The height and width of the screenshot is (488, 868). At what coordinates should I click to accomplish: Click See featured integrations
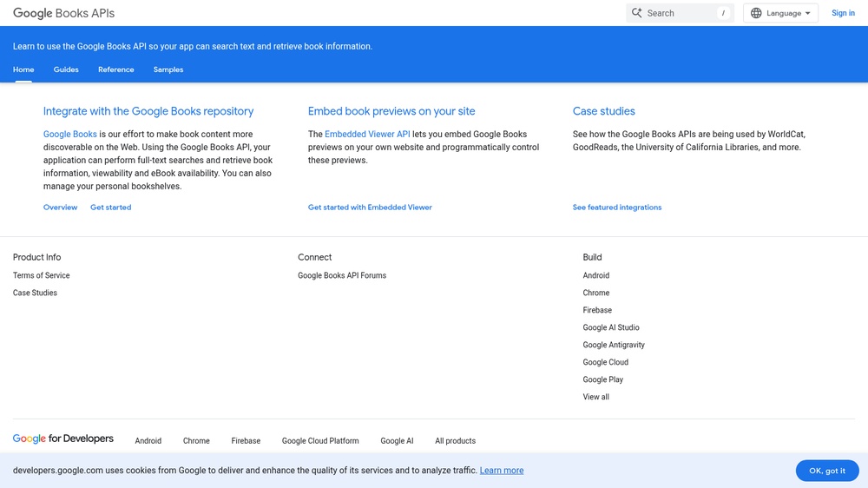point(616,208)
